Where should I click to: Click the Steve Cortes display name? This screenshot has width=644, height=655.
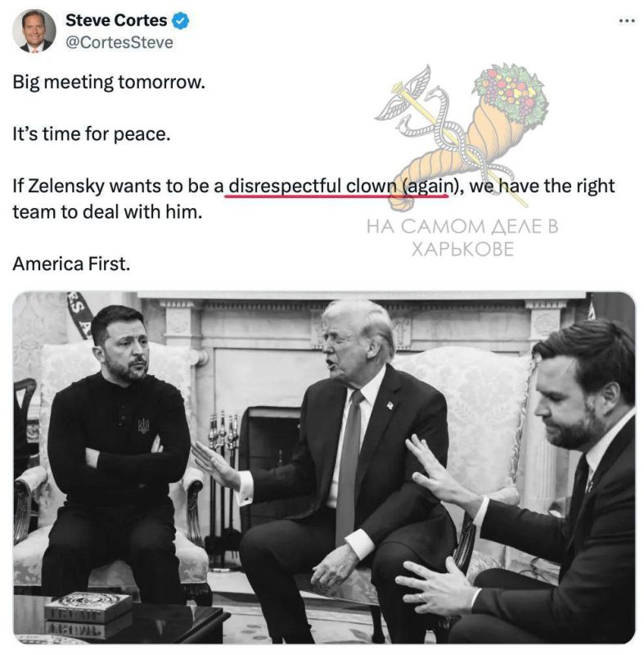pos(116,20)
